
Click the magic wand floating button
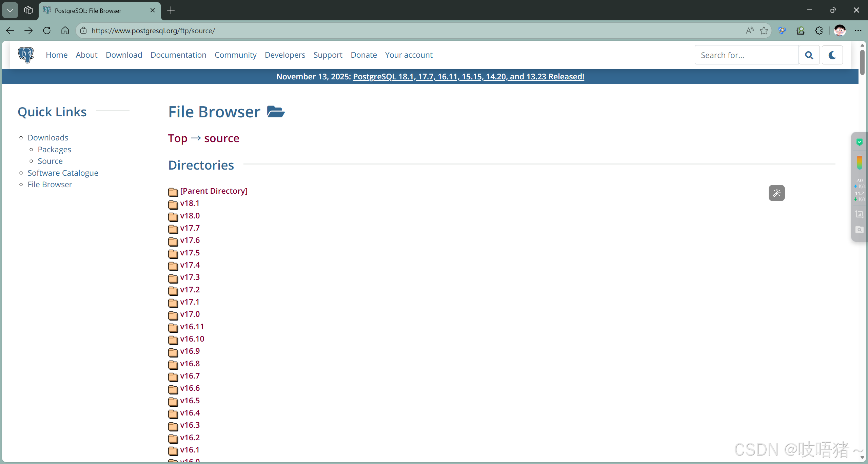pos(776,193)
